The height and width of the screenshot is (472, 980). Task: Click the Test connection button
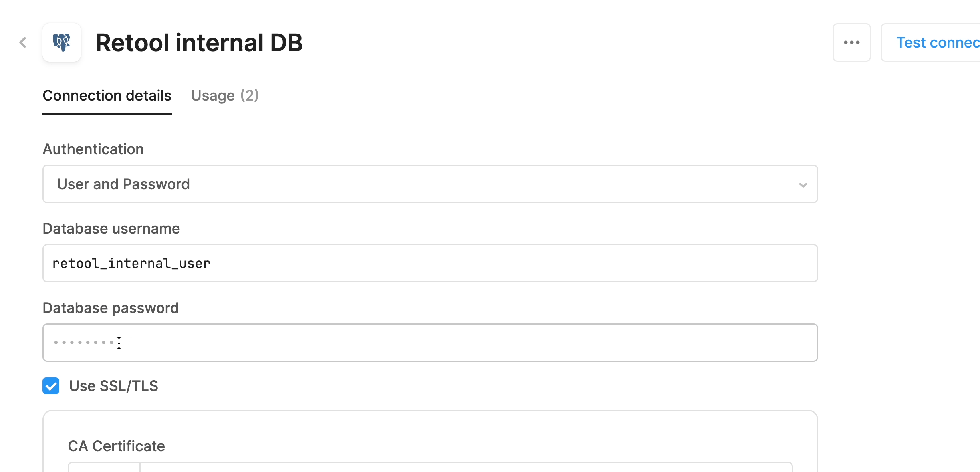coord(930,42)
